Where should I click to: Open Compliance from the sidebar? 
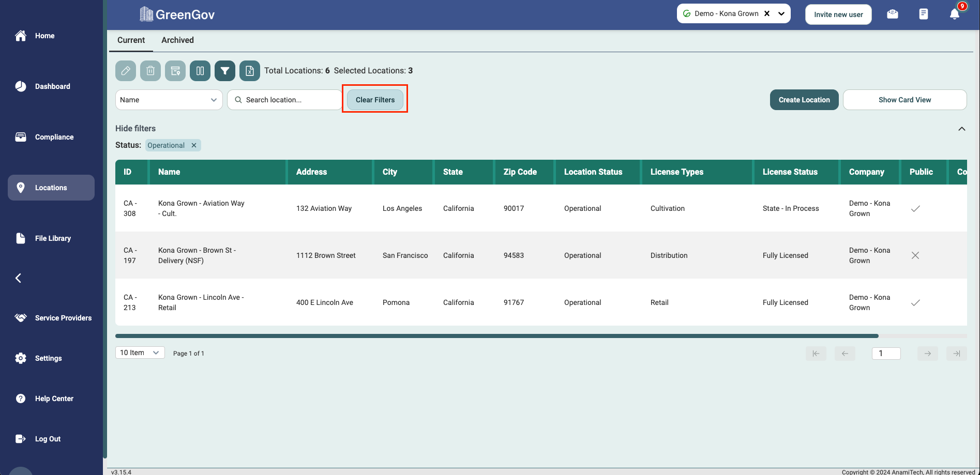pos(51,137)
